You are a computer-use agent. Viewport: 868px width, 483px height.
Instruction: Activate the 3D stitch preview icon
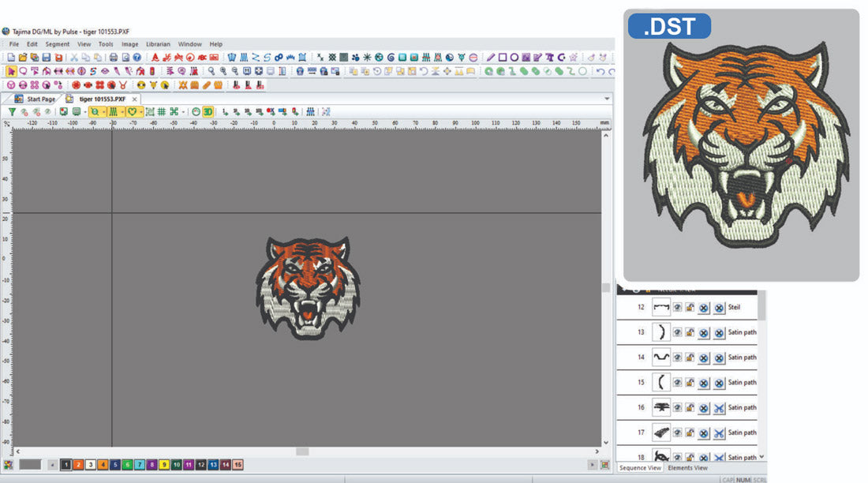click(207, 112)
